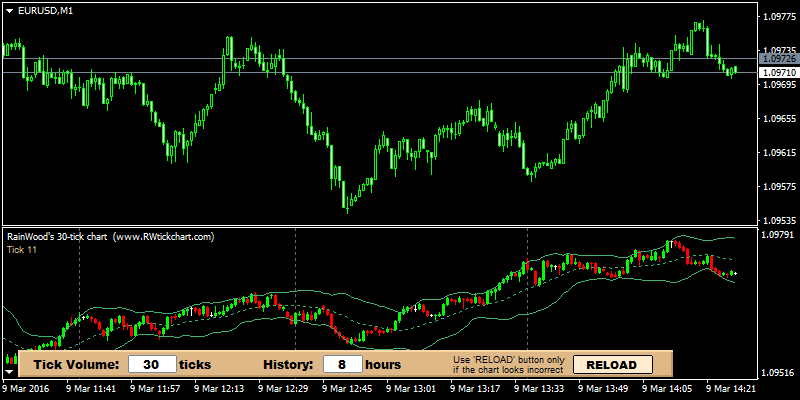Click the RELOAD usage hint text
800x400 pixels.
508,365
